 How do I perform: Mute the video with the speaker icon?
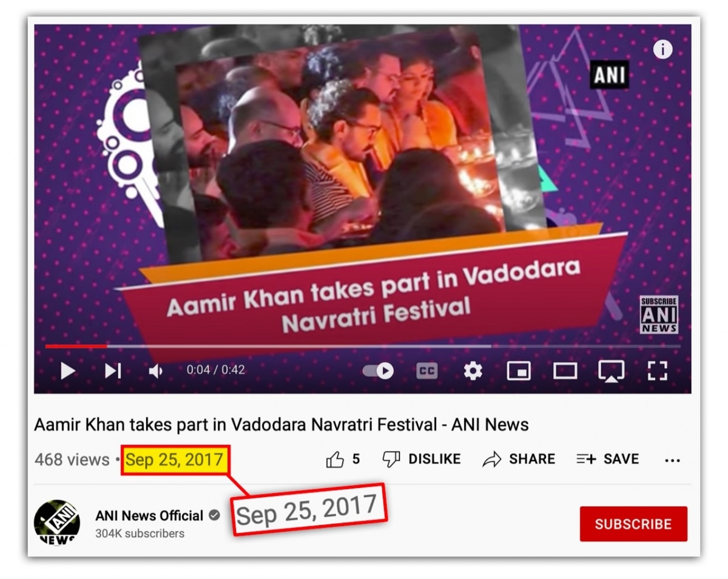pyautogui.click(x=156, y=371)
